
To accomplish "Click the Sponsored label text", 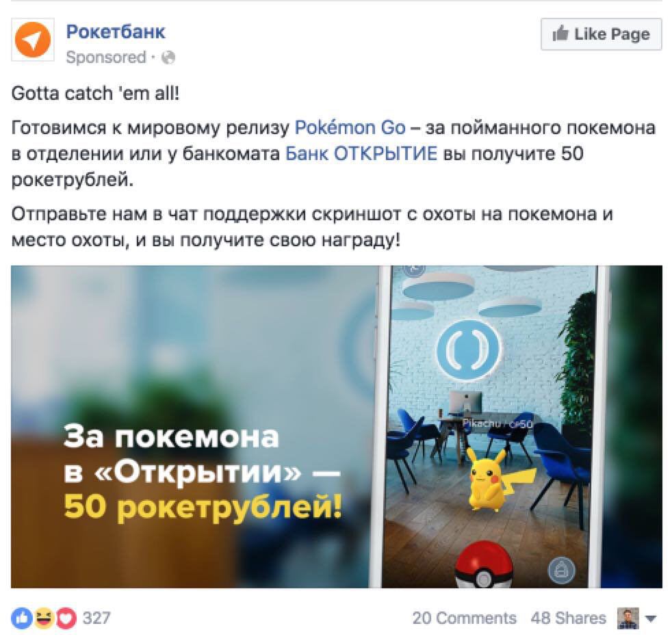I will tap(106, 57).
